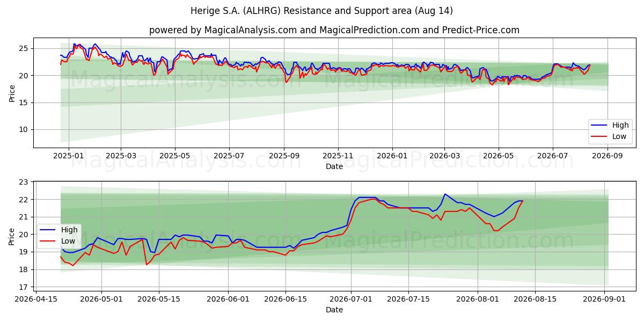Click the '2026-07-15' tick label on the bottom chart
Image resolution: width=644 pixels, height=322 pixels.
point(408,299)
